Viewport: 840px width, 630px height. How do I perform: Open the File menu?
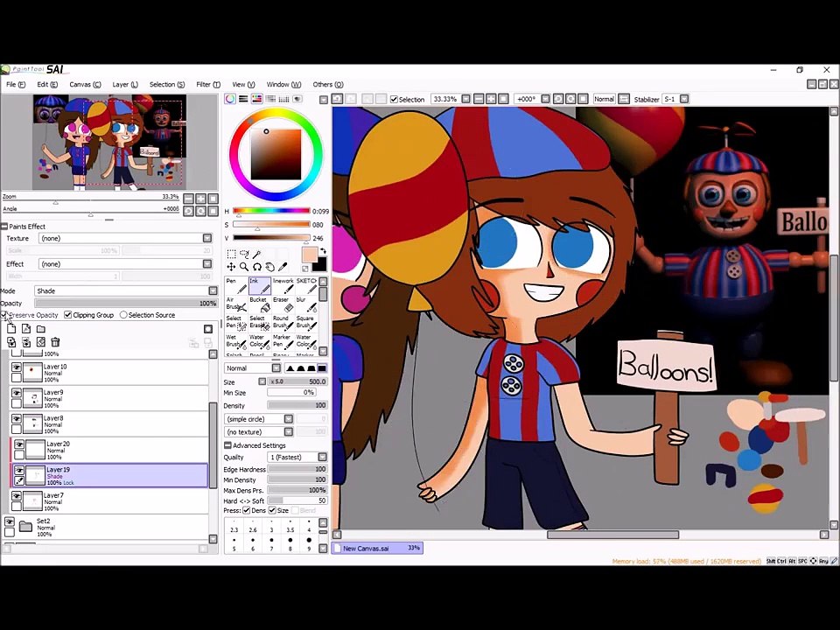16,85
